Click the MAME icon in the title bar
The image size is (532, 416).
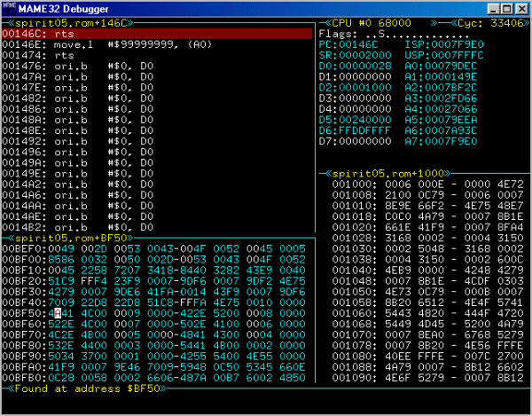(x=10, y=9)
